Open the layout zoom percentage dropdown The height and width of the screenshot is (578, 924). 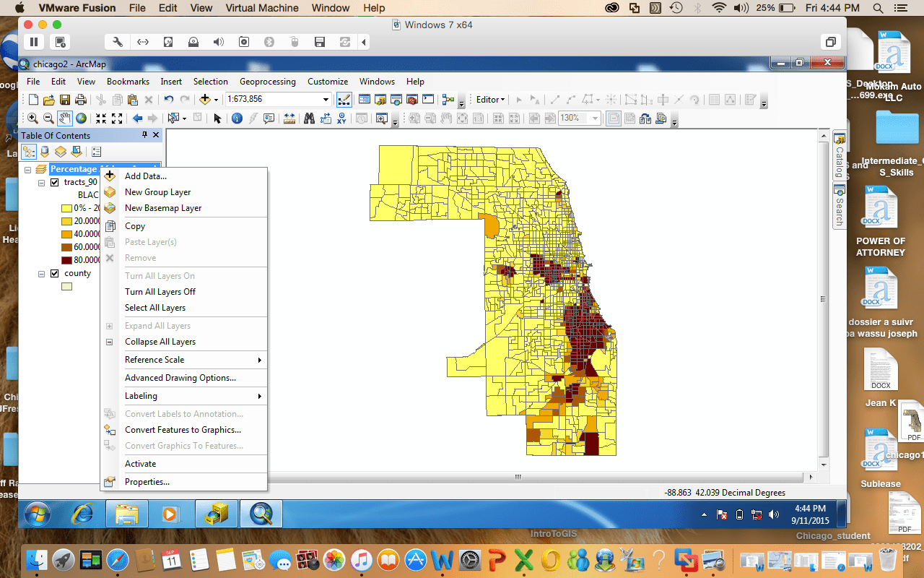[596, 118]
